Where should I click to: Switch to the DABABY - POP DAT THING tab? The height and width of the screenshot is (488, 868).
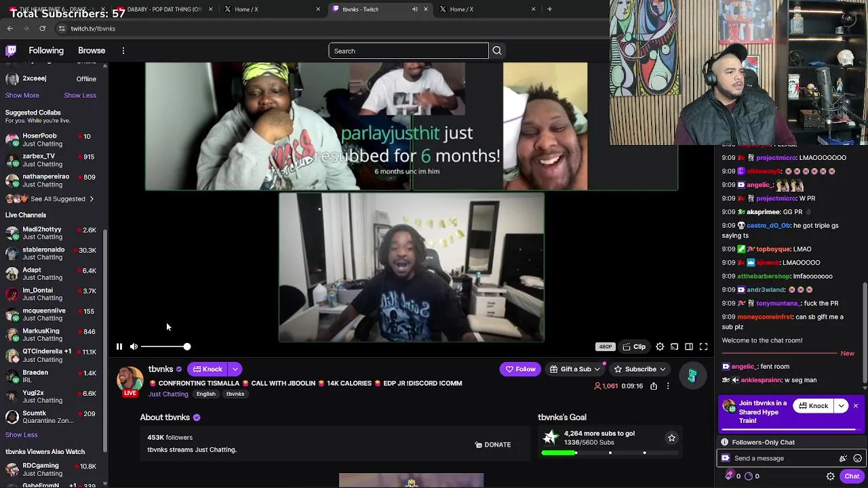[x=165, y=9]
